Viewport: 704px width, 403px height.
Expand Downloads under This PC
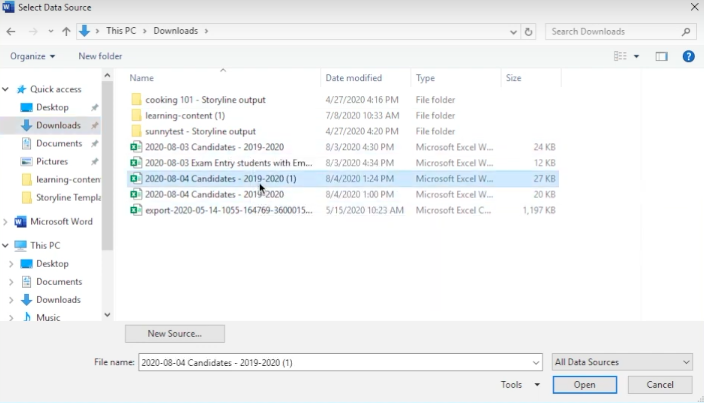[x=11, y=300]
